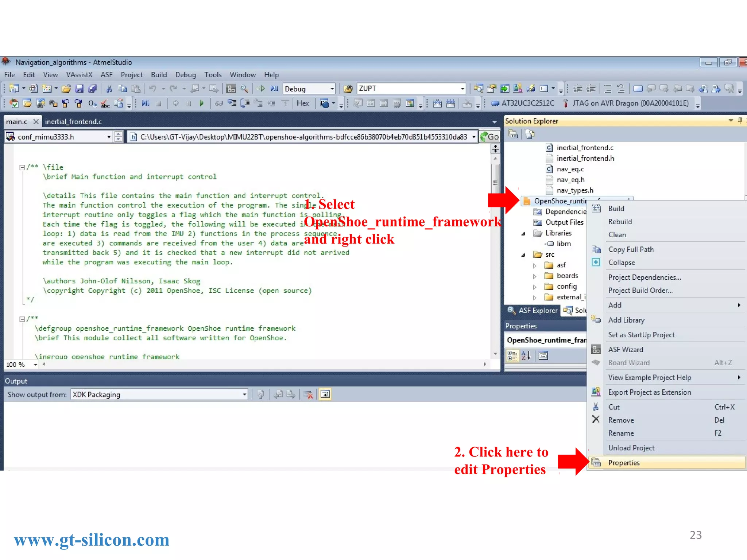The height and width of the screenshot is (560, 747).
Task: Open the 100 % zoom dropdown
Action: pyautogui.click(x=35, y=365)
